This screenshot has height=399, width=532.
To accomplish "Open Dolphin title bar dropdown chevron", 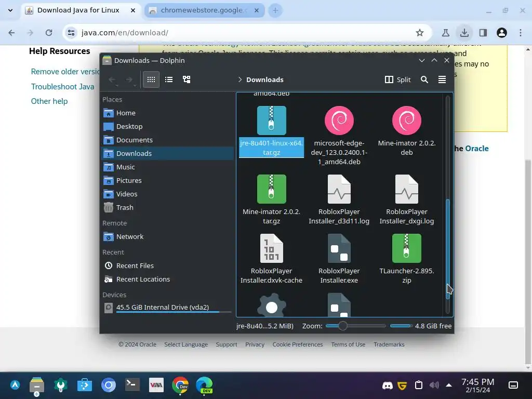I will 422,60.
